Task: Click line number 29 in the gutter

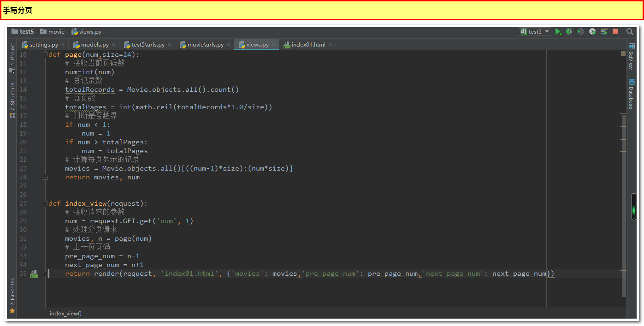Action: (x=23, y=221)
